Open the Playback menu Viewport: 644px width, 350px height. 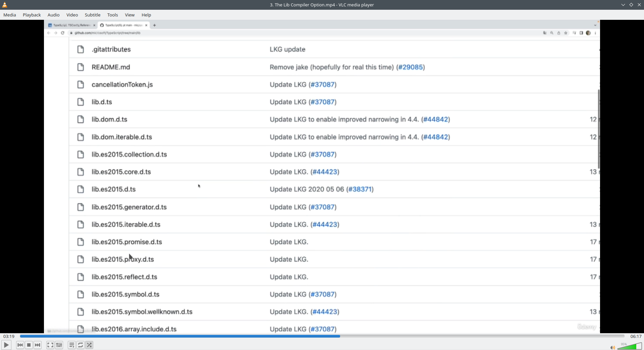[32, 15]
